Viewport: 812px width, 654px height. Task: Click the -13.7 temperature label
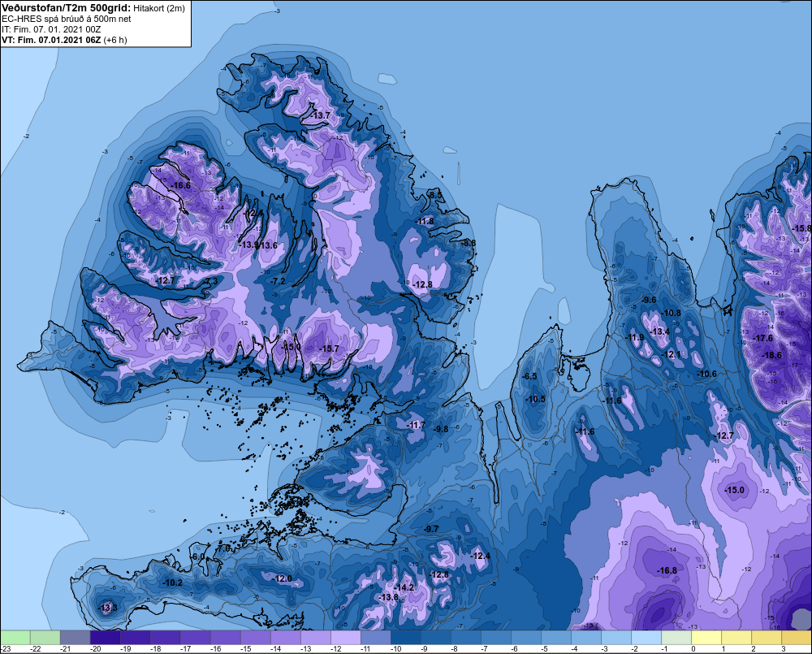(320, 115)
